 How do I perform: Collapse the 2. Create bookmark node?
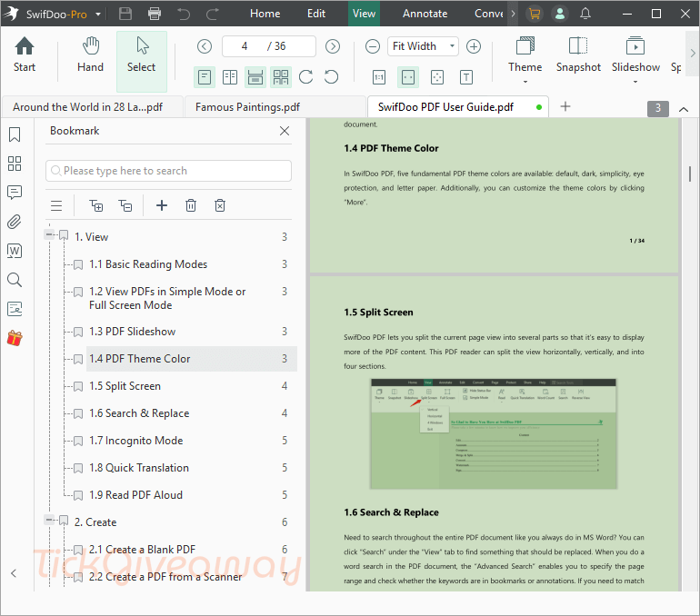49,519
